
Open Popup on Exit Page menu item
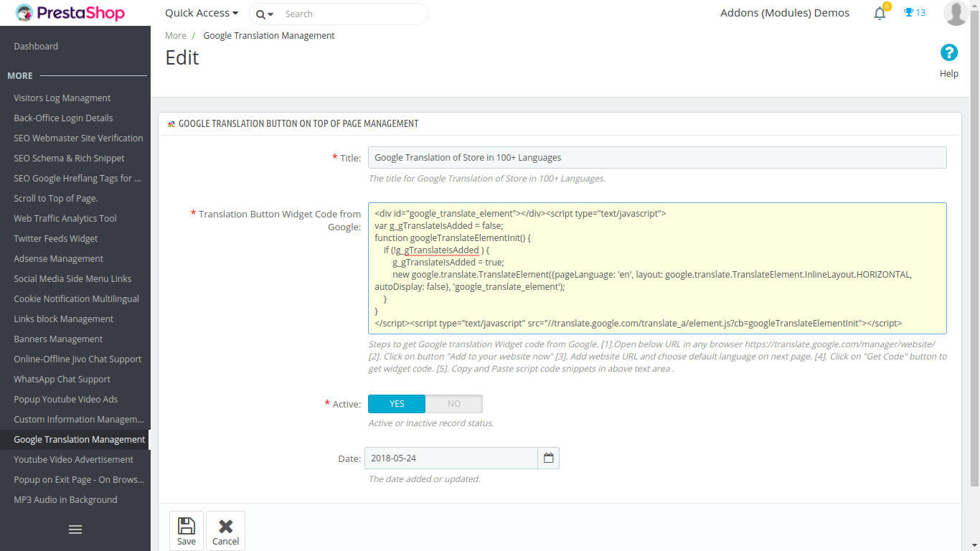[79, 479]
